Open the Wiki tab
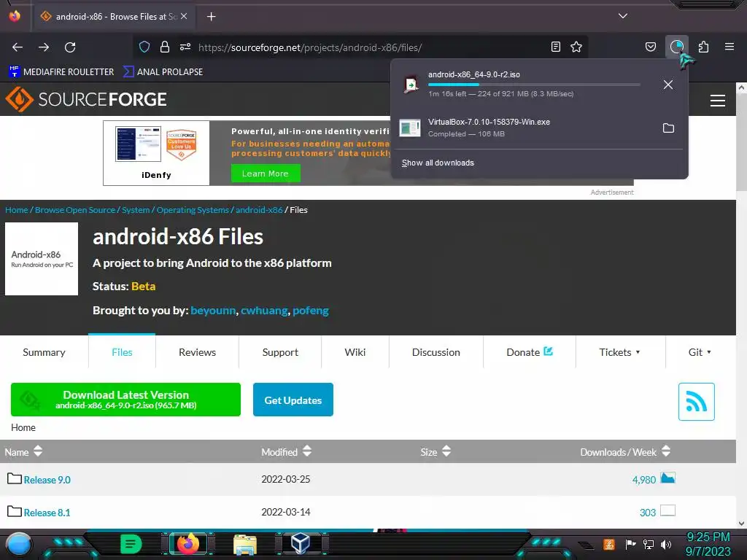This screenshot has width=747, height=560. pos(355,352)
